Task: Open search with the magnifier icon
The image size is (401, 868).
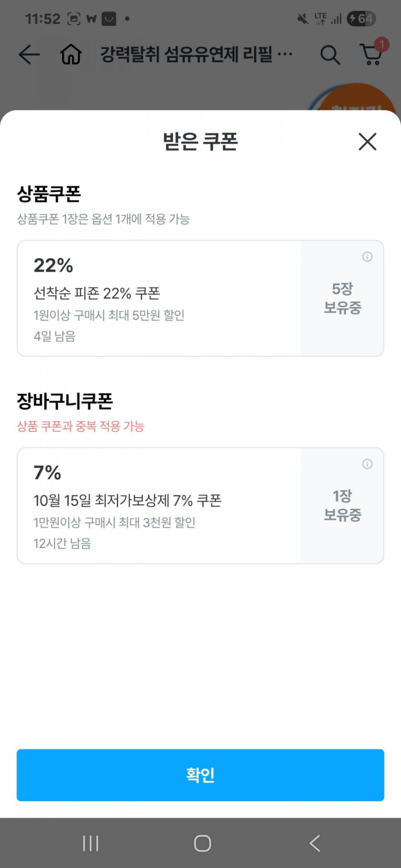Action: point(330,55)
